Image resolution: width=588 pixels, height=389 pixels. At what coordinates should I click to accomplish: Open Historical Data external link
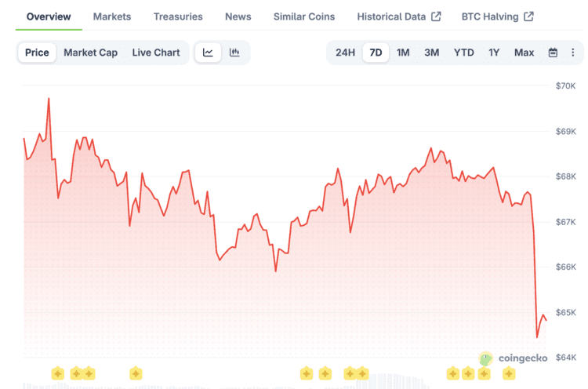click(x=398, y=16)
